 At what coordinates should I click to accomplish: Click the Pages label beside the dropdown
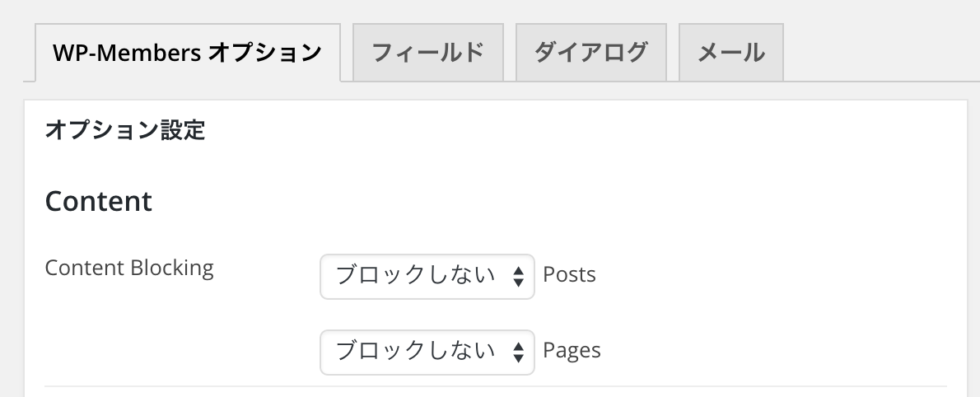572,351
